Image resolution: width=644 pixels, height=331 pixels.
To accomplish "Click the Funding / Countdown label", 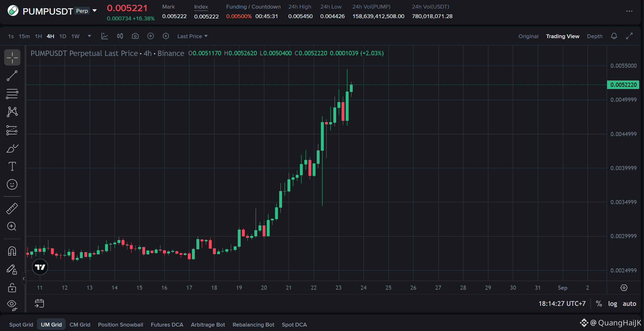I will coord(253,7).
